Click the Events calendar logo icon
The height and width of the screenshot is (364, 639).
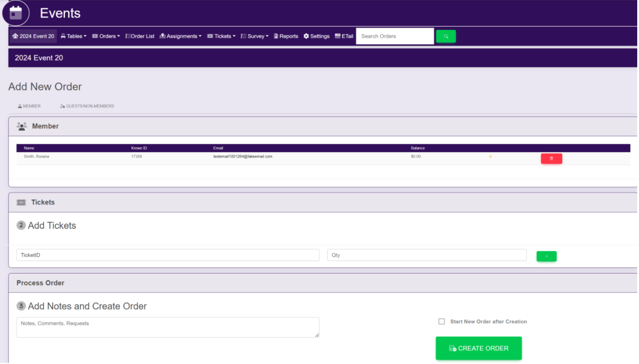(16, 12)
